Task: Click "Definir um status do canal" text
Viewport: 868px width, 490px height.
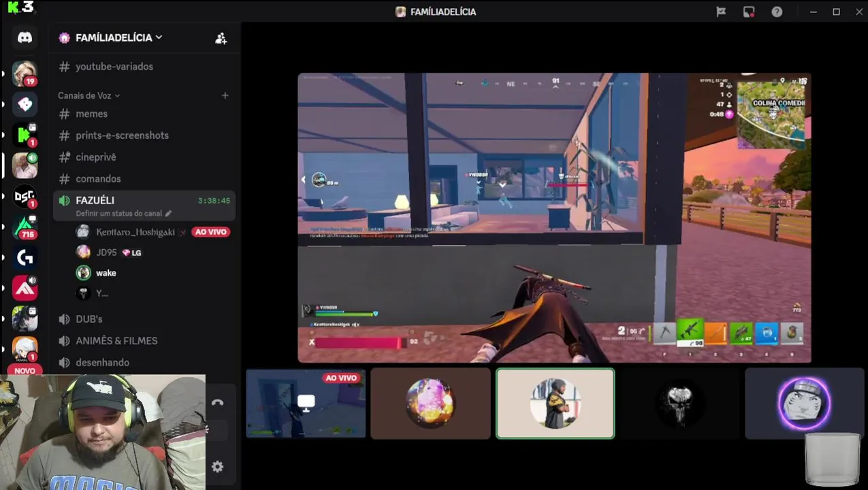Action: point(119,213)
